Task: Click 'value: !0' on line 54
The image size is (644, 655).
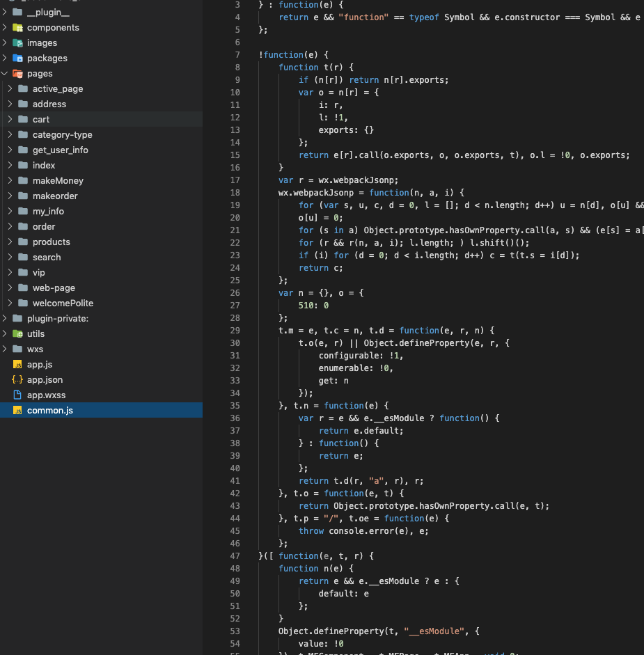Action: (x=321, y=644)
